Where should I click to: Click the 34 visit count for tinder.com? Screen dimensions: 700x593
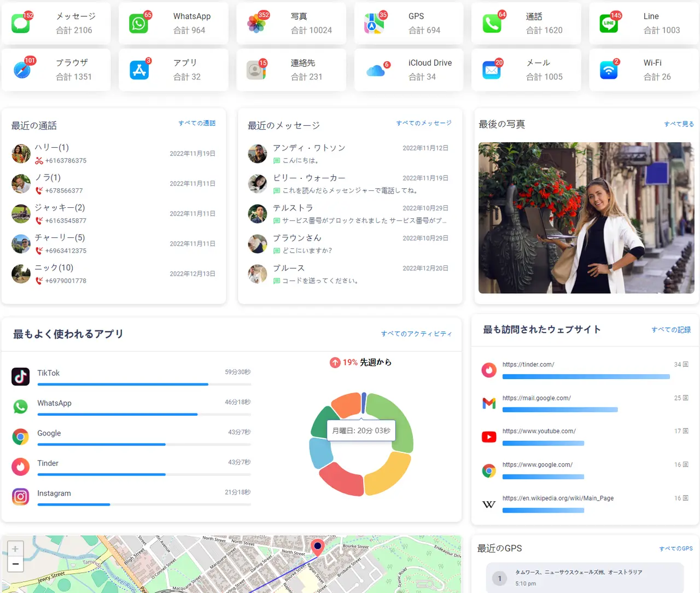pos(681,364)
